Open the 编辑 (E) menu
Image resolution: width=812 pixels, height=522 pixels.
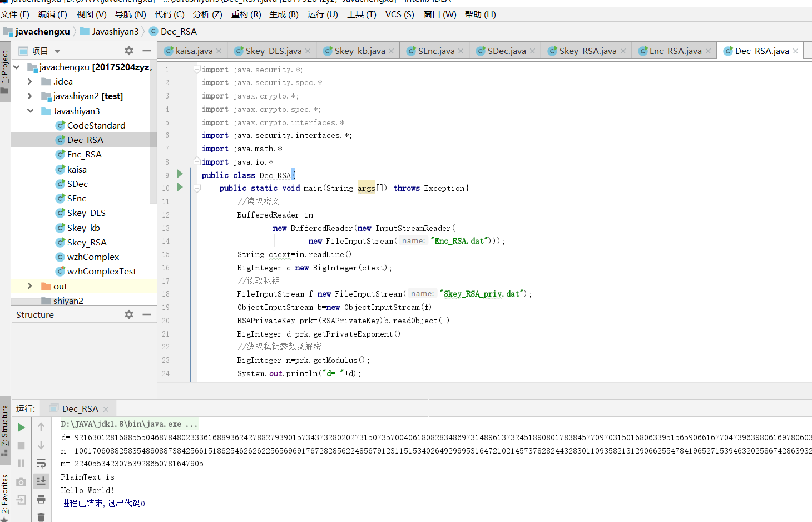(53, 14)
